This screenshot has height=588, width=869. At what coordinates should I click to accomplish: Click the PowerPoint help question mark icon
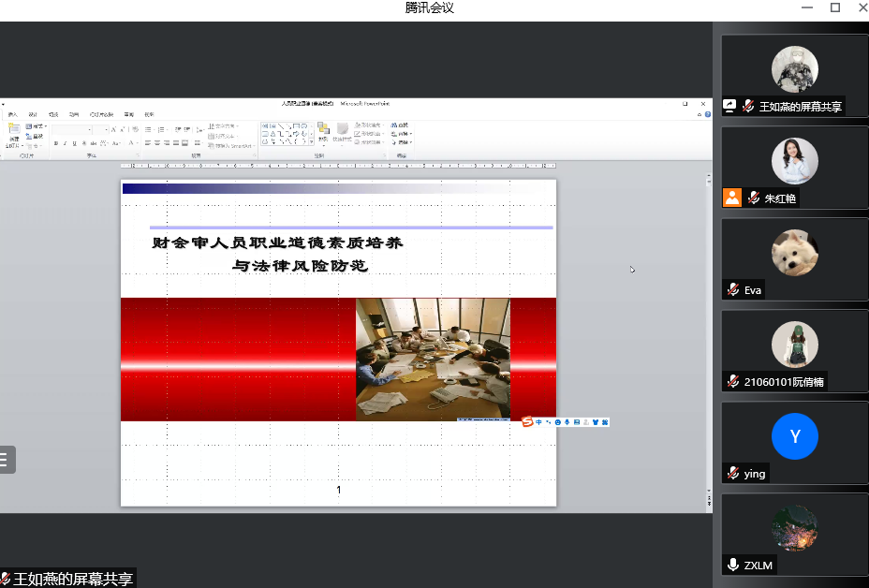point(709,114)
